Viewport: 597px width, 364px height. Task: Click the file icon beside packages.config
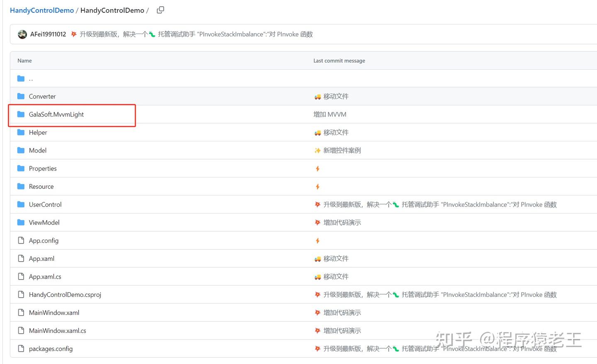pos(21,349)
